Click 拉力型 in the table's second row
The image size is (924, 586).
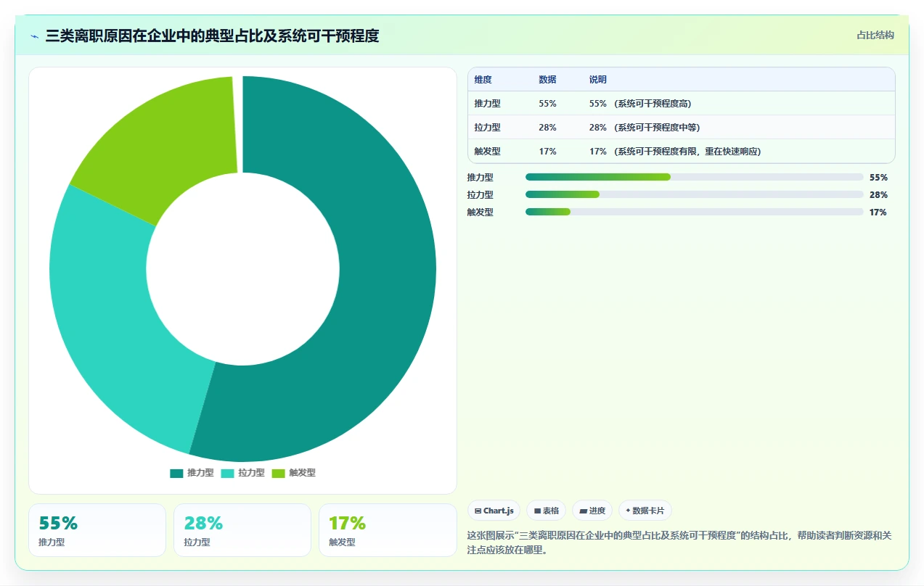pyautogui.click(x=487, y=128)
